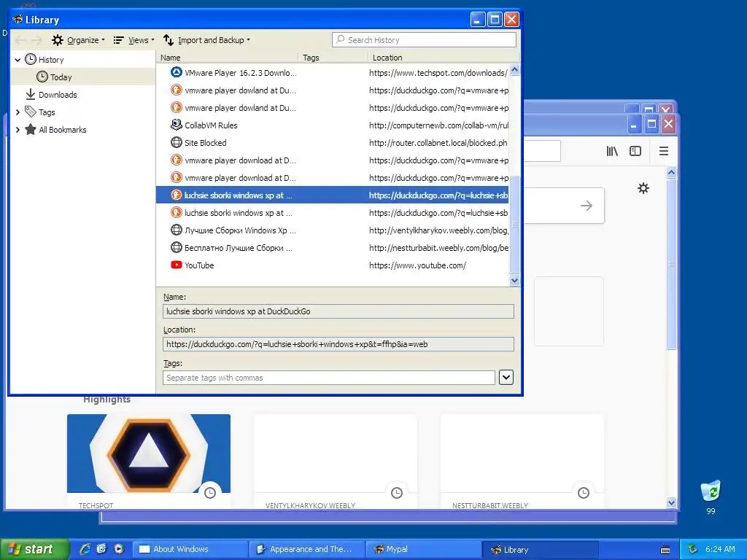Screen dimensions: 747x560
Task: Click the History clock icon
Action: 31,59
